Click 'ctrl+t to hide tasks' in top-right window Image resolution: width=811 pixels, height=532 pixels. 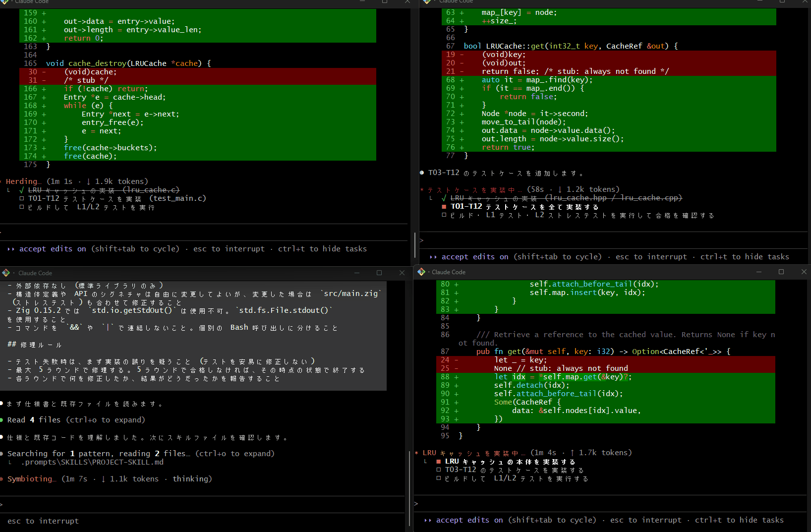745,257
